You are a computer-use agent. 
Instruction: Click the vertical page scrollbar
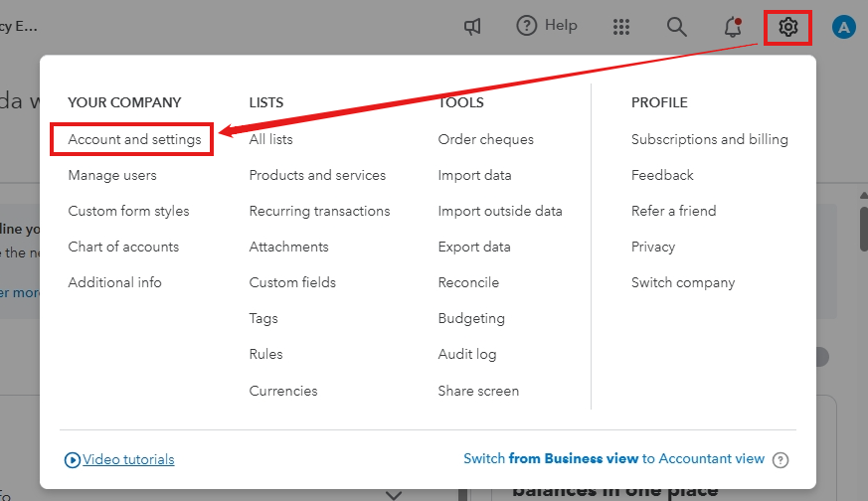click(x=861, y=229)
